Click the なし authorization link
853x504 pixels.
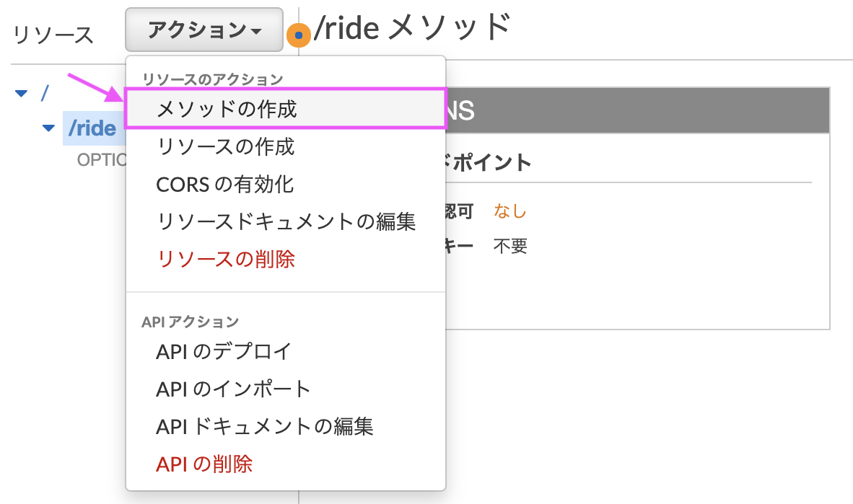[509, 211]
